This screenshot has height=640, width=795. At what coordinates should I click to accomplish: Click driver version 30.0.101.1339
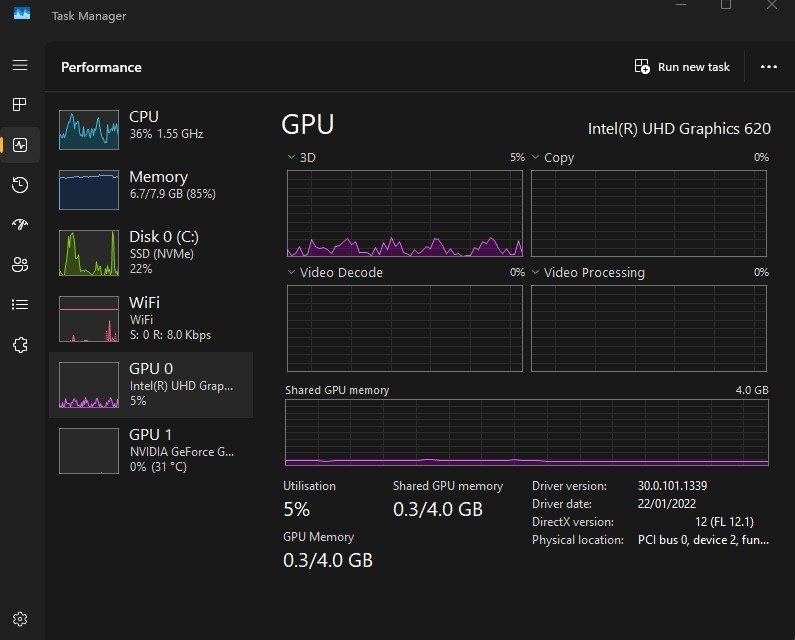tap(672, 485)
